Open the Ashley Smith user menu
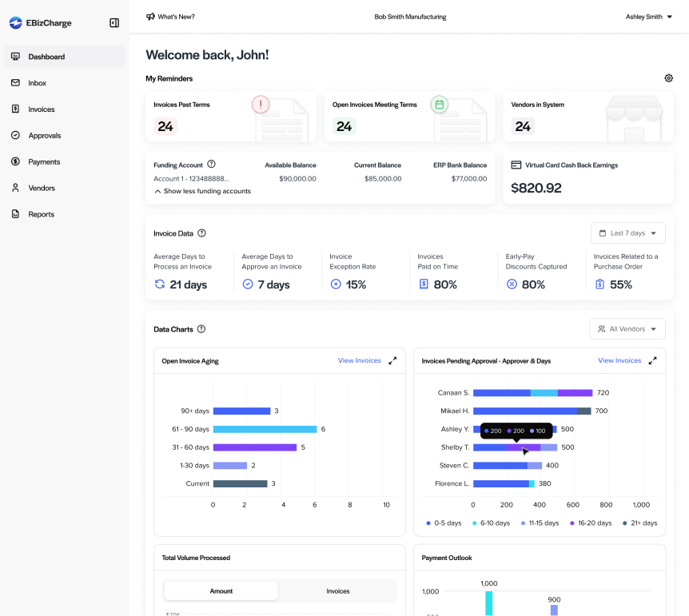The image size is (689, 616). 649,17
